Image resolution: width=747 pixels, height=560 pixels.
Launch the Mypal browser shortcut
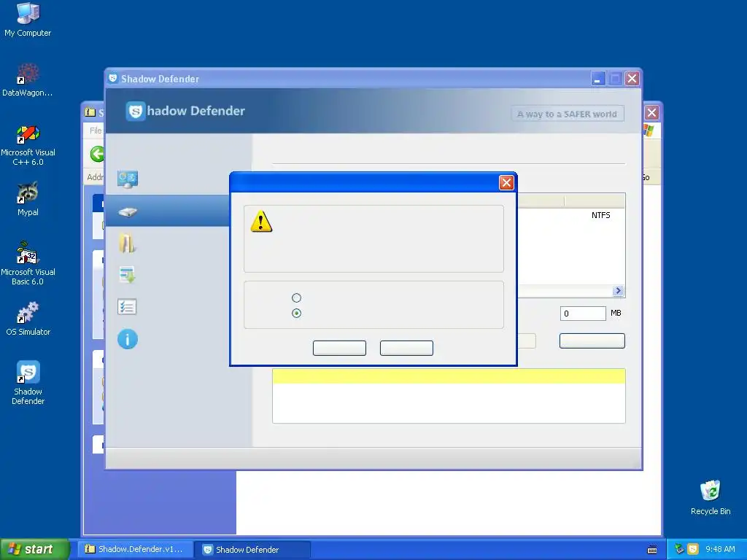point(28,199)
